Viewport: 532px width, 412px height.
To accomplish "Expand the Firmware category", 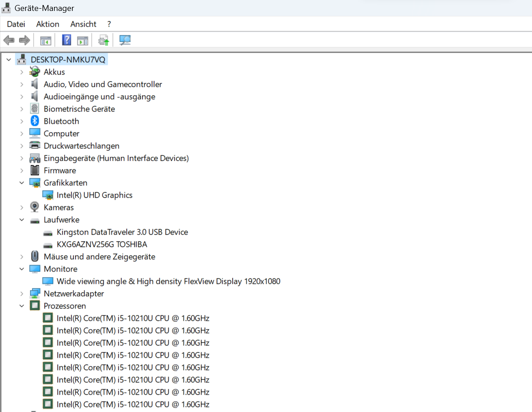I will tap(22, 170).
